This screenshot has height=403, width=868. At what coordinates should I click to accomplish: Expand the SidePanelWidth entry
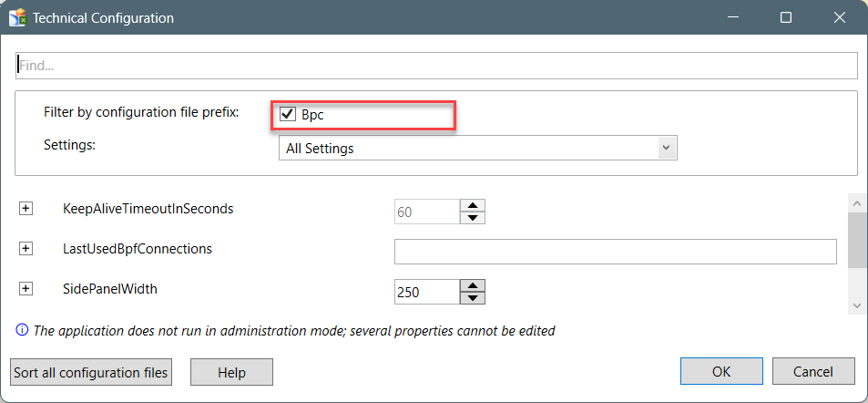click(x=26, y=289)
